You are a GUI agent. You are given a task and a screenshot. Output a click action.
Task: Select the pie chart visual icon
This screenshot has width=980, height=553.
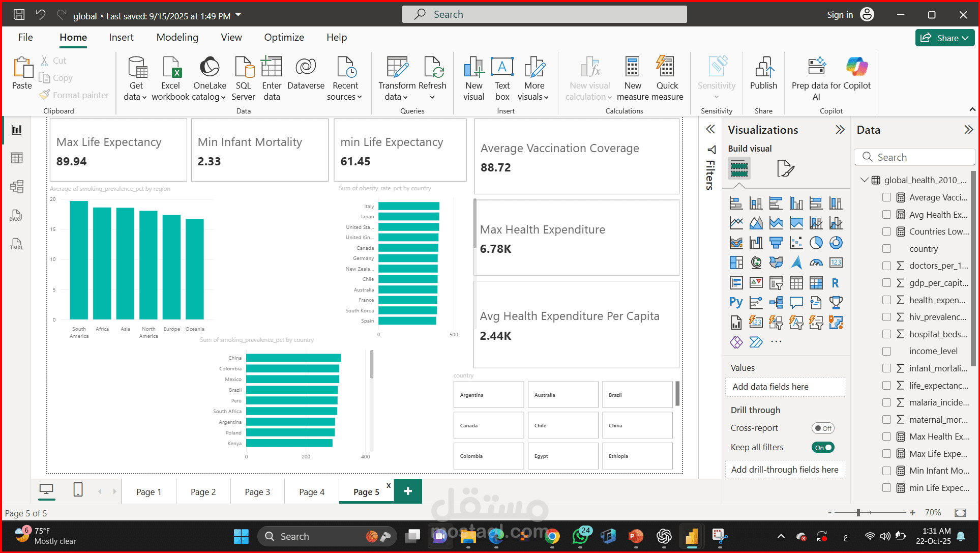click(816, 243)
